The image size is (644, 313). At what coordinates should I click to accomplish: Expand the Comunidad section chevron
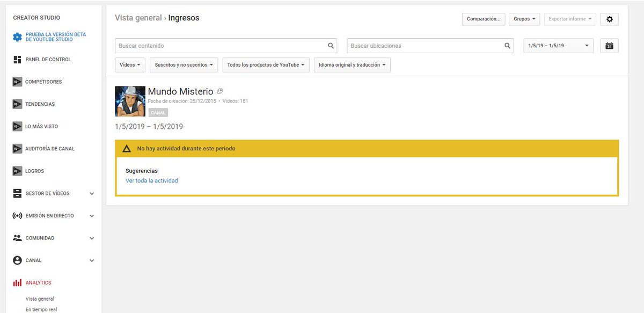click(x=92, y=238)
